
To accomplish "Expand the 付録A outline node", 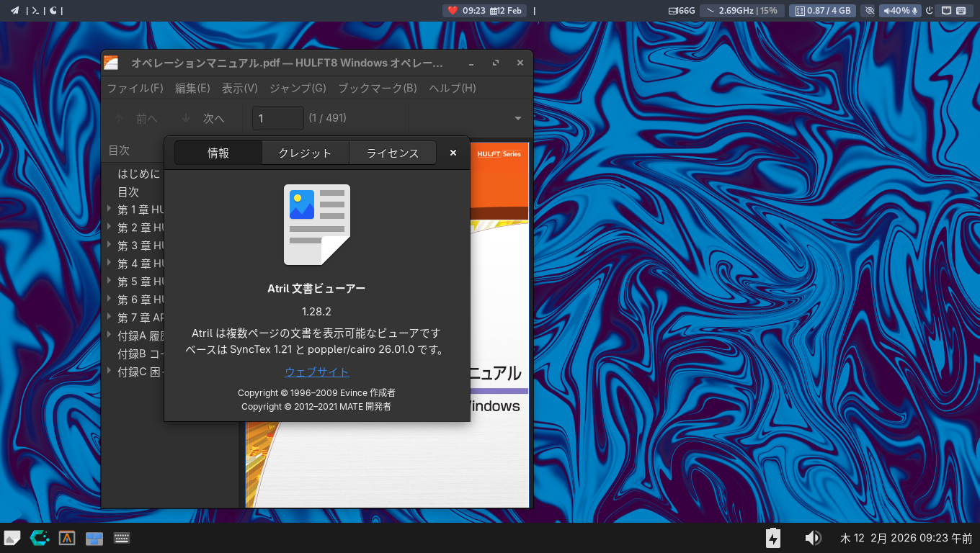I will pos(109,336).
